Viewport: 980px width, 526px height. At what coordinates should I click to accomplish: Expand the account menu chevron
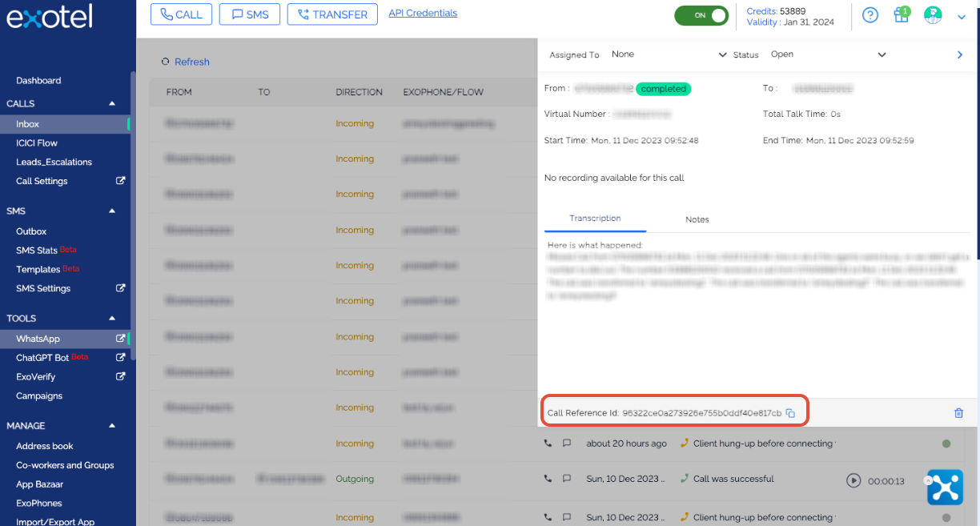pyautogui.click(x=962, y=16)
